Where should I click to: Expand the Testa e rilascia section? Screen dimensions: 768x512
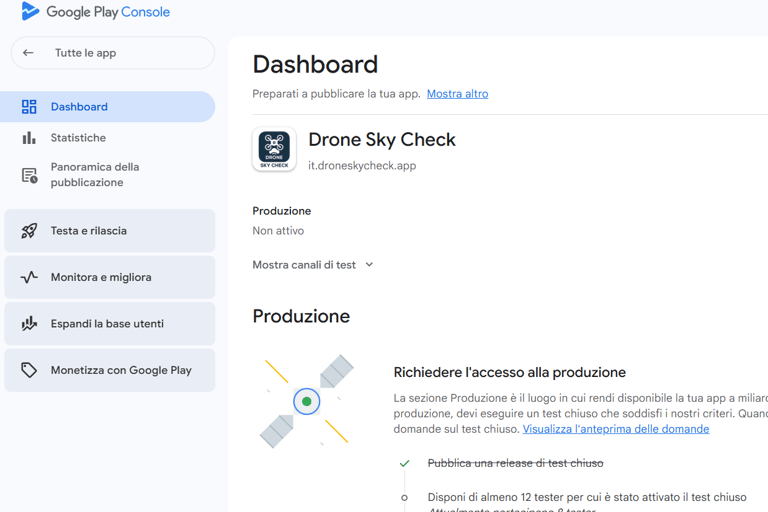[x=110, y=231]
